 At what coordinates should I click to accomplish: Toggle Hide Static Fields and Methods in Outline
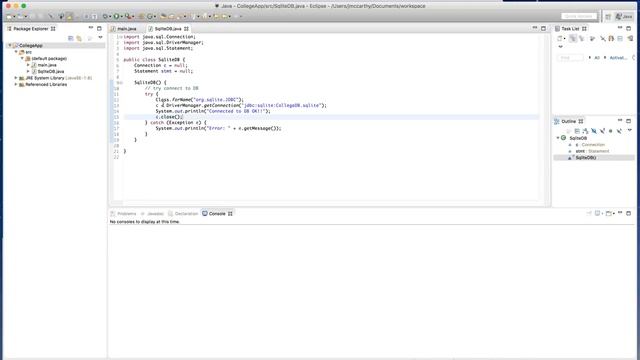pyautogui.click(x=602, y=131)
